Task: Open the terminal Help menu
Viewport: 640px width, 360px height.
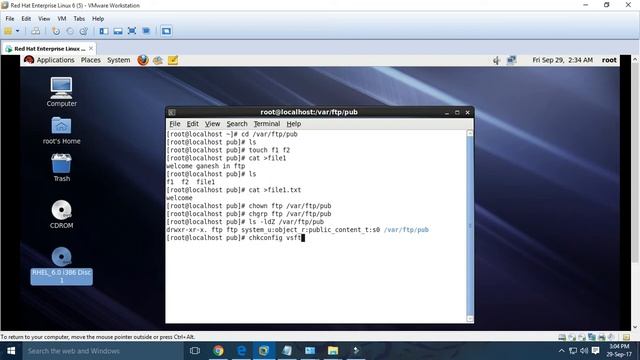Action: pos(293,124)
